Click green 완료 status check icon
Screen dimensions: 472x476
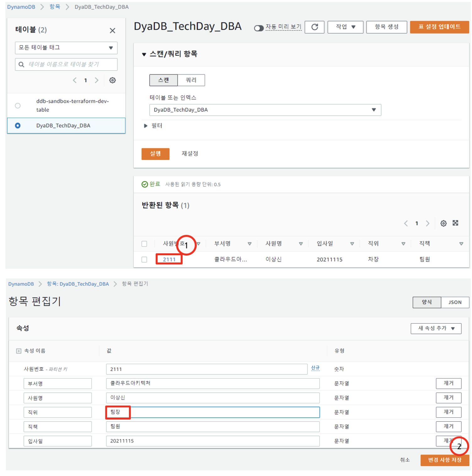145,184
